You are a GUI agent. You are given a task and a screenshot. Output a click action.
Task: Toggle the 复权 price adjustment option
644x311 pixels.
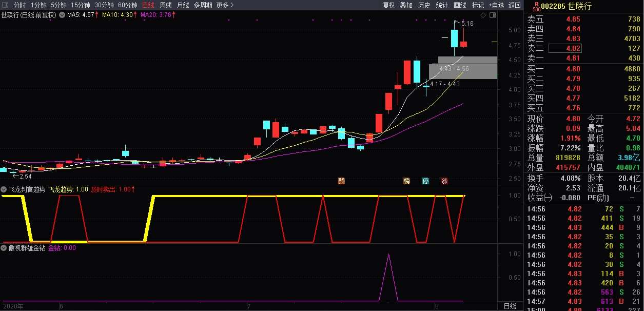[x=389, y=5]
